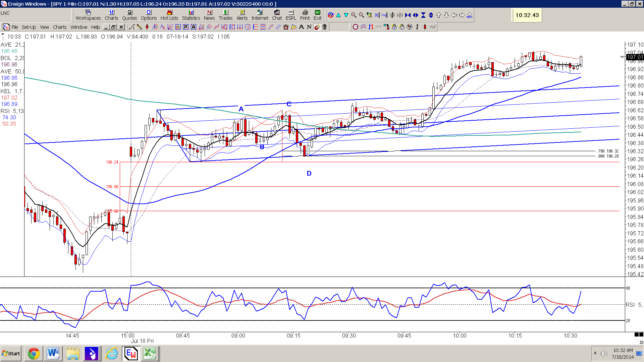Image resolution: width=644 pixels, height=362 pixels.
Task: Select the red down-arrow marker tool
Action: pyautogui.click(x=147, y=27)
